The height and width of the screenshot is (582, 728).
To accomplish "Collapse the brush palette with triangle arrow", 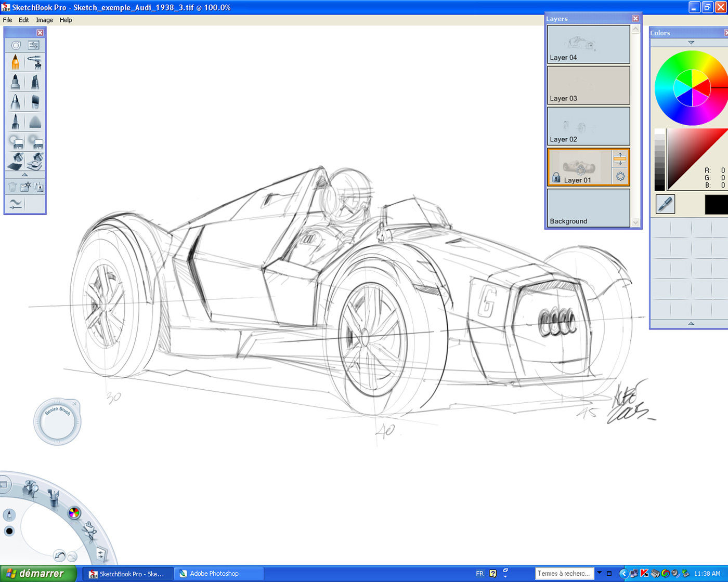I will point(24,175).
